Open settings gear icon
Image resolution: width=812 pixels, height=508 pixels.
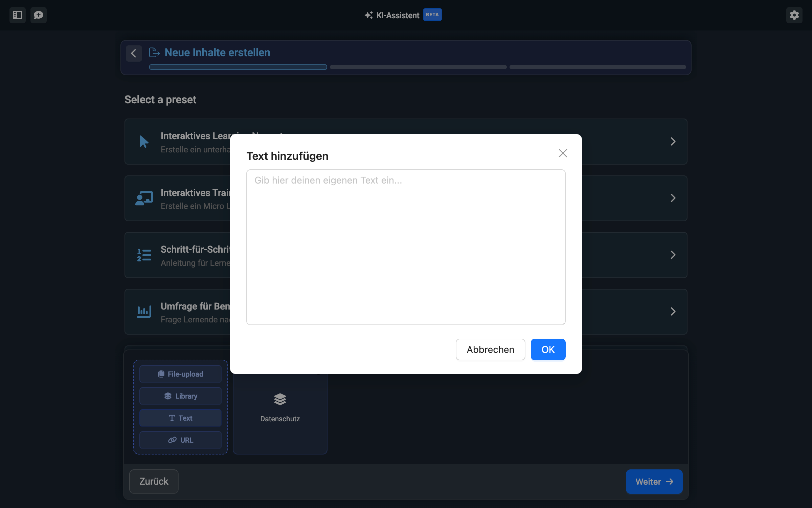pyautogui.click(x=794, y=15)
